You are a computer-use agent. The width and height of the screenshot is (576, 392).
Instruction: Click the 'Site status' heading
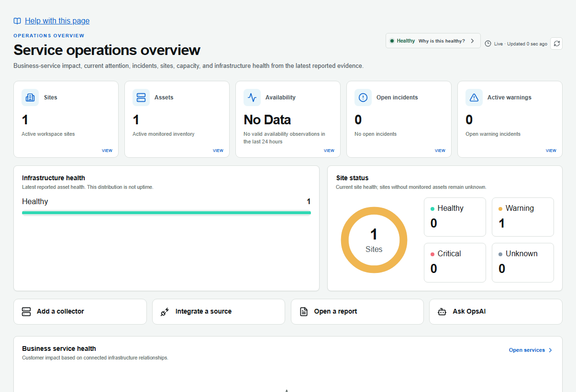click(x=352, y=178)
